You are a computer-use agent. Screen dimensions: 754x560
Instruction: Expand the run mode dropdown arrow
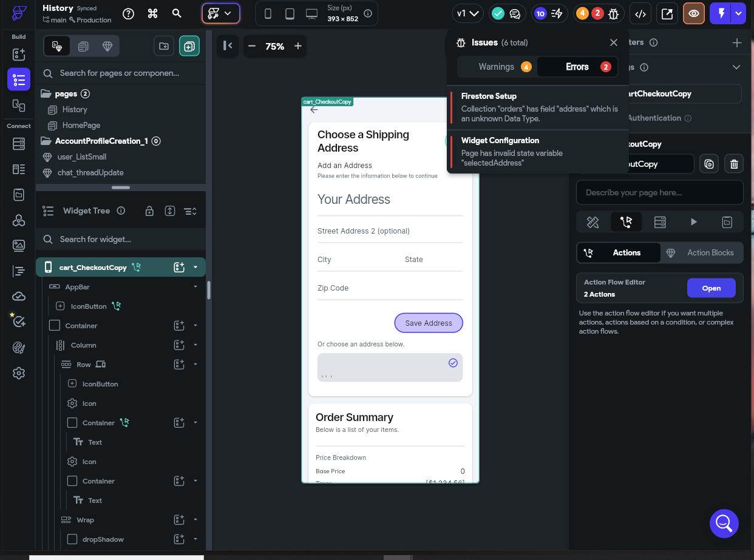739,13
